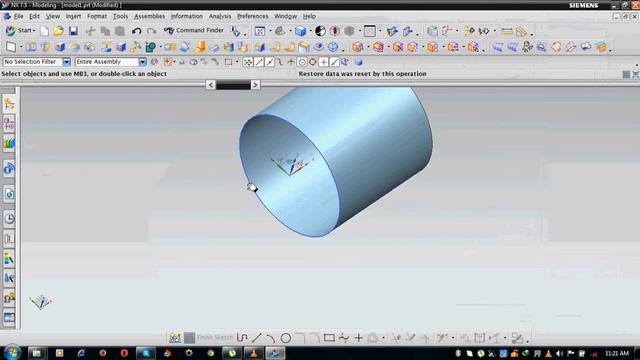Toggle the Control Point snap option

280,62
